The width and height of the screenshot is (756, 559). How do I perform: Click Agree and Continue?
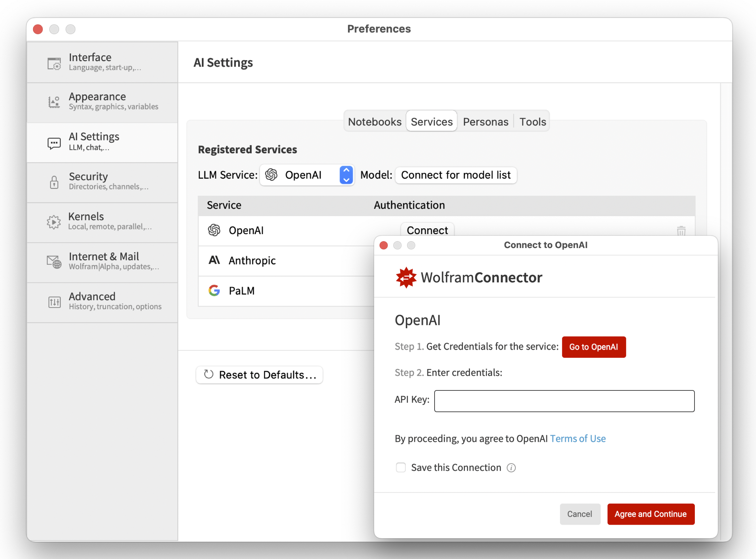[651, 514]
